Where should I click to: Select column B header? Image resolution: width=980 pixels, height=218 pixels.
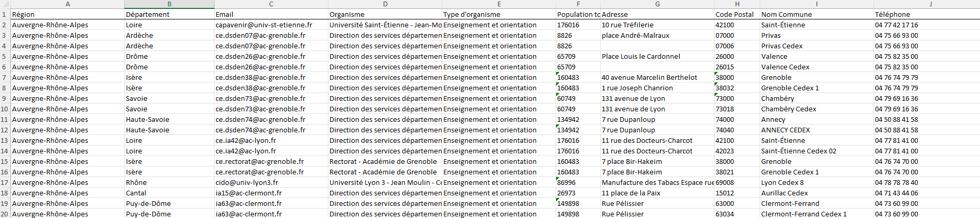[x=169, y=4]
